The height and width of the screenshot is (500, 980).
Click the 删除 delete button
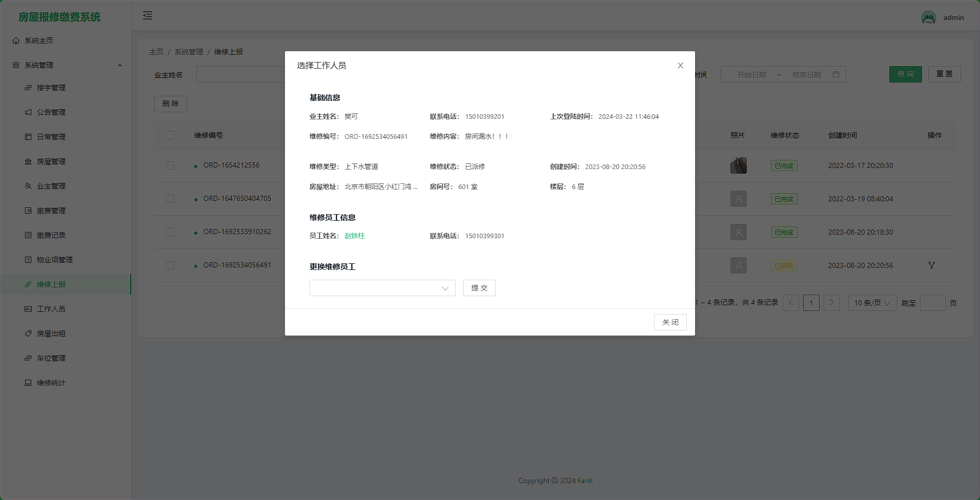(171, 103)
